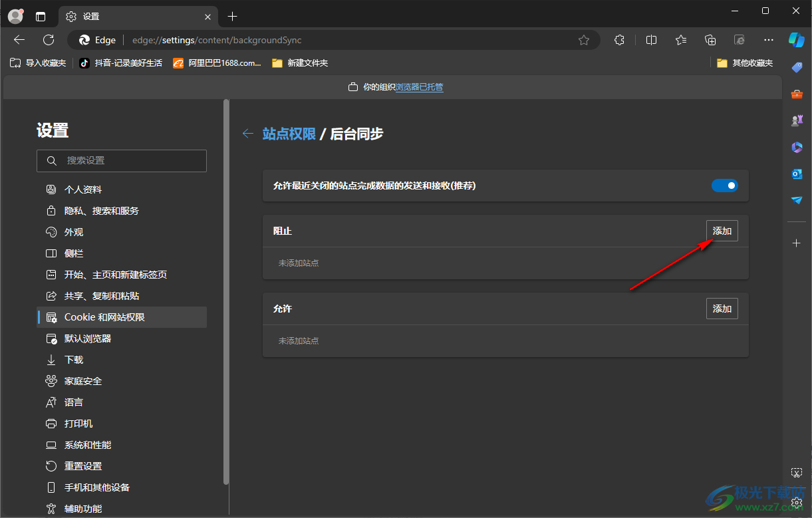Click the back arrow beside 站点权限
The width and height of the screenshot is (812, 518).
click(248, 134)
